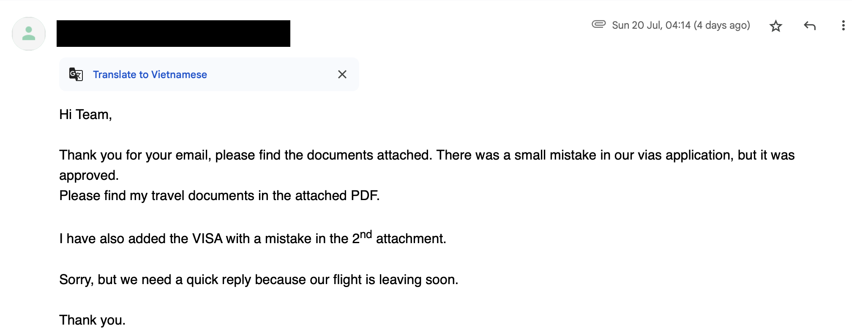Click the 'Sorry, but we need a quick reply' line
Viewport: 868px width, 336px height.
pos(259,279)
